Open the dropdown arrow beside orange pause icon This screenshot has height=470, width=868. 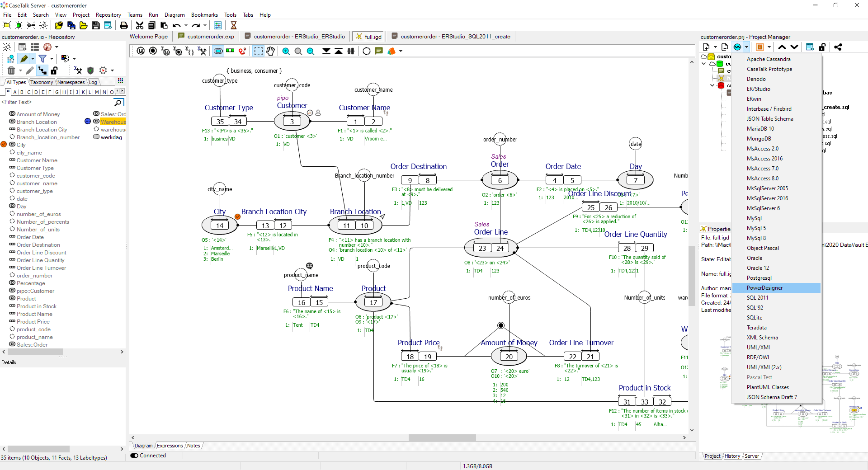769,47
